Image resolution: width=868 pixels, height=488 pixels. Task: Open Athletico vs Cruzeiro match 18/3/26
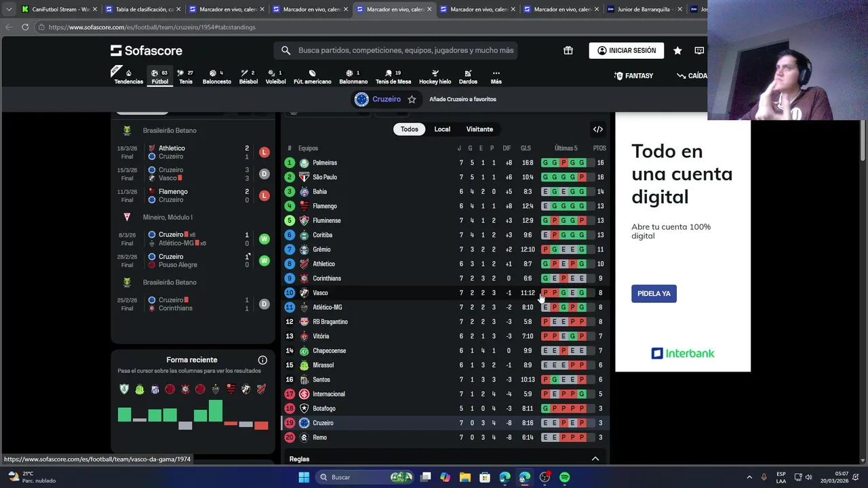tap(193, 152)
